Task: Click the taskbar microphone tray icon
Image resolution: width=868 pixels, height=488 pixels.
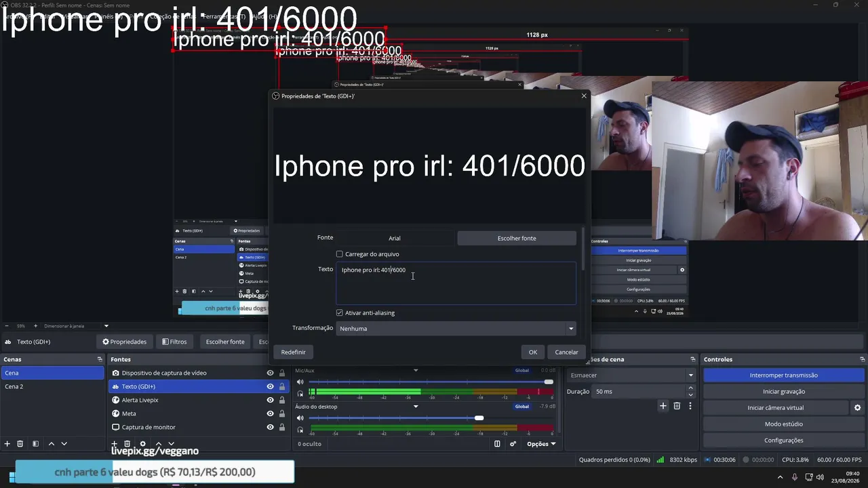Action: 795,477
